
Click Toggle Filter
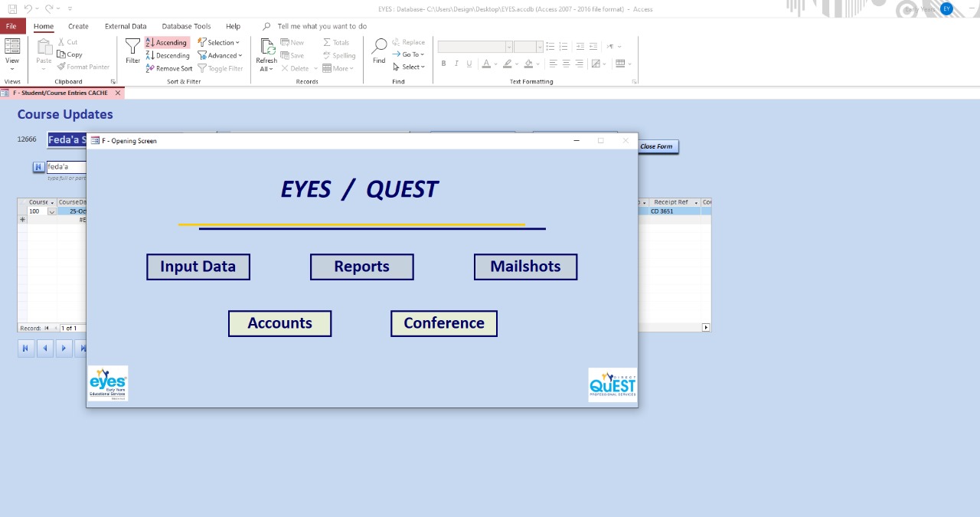coord(220,68)
